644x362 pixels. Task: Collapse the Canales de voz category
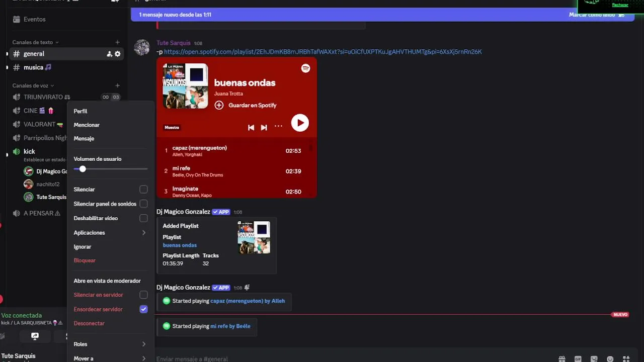click(33, 85)
